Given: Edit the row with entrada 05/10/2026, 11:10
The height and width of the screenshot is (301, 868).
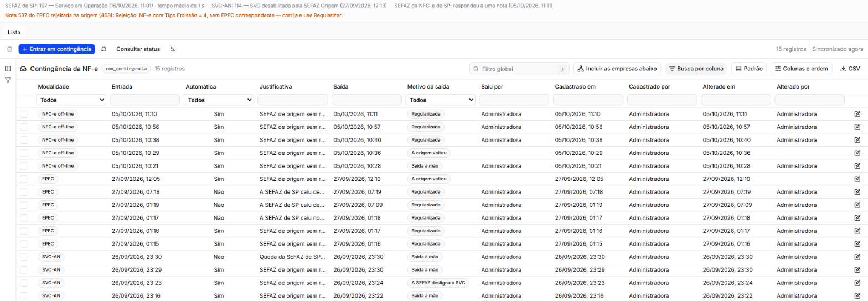Looking at the screenshot, I should pyautogui.click(x=857, y=114).
